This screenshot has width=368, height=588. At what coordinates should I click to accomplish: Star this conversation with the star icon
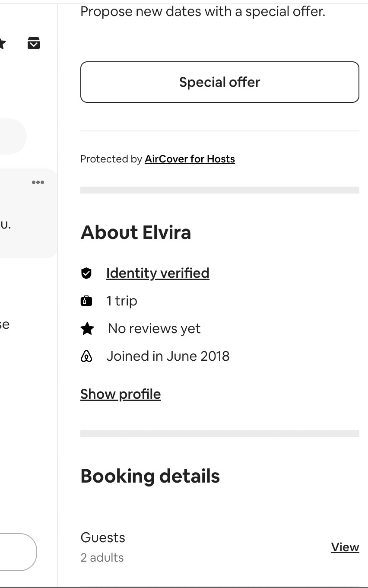(2, 43)
